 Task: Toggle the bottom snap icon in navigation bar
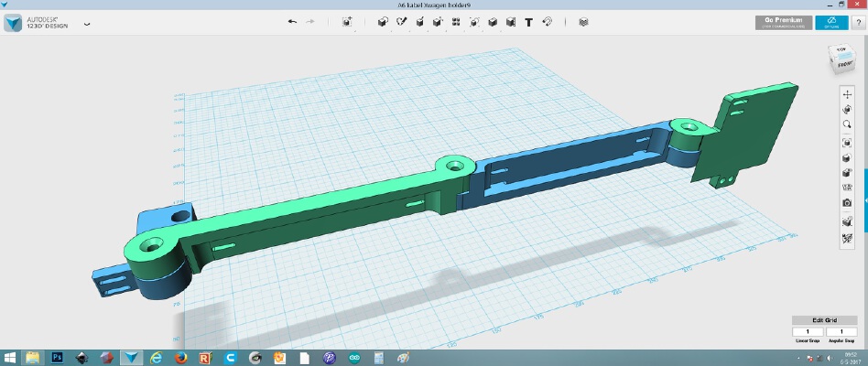point(846,238)
